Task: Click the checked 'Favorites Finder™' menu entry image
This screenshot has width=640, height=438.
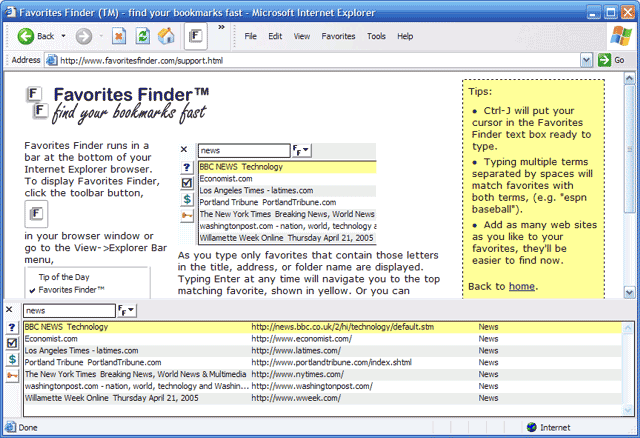Action: point(67,290)
